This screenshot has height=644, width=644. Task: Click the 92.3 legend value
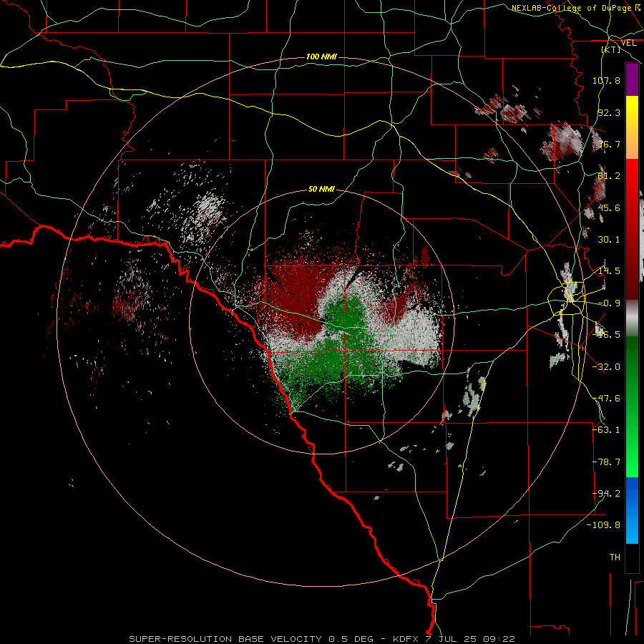(x=609, y=112)
